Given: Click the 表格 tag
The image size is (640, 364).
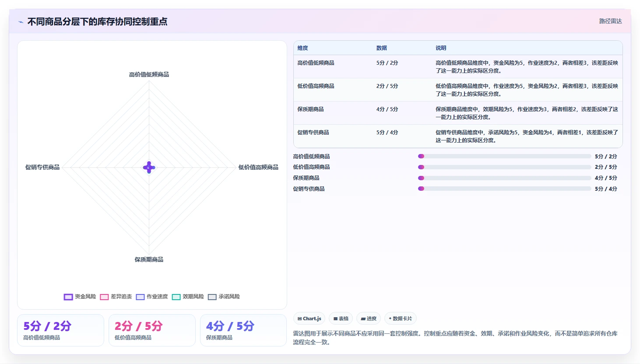Looking at the screenshot, I should tap(341, 318).
